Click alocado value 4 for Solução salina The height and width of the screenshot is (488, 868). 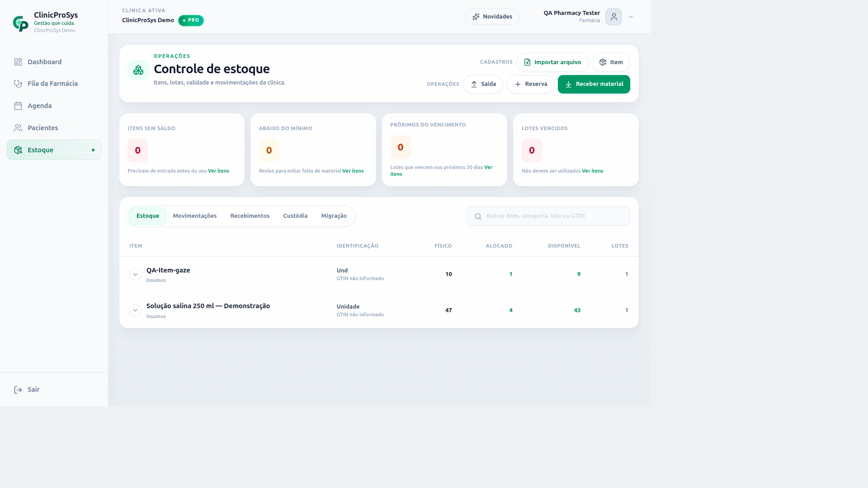511,310
